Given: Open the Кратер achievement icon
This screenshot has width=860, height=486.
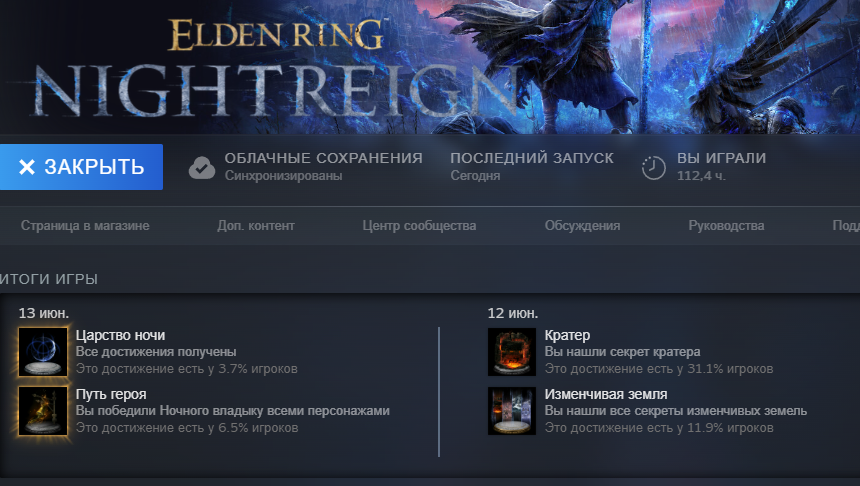Looking at the screenshot, I should [x=512, y=352].
